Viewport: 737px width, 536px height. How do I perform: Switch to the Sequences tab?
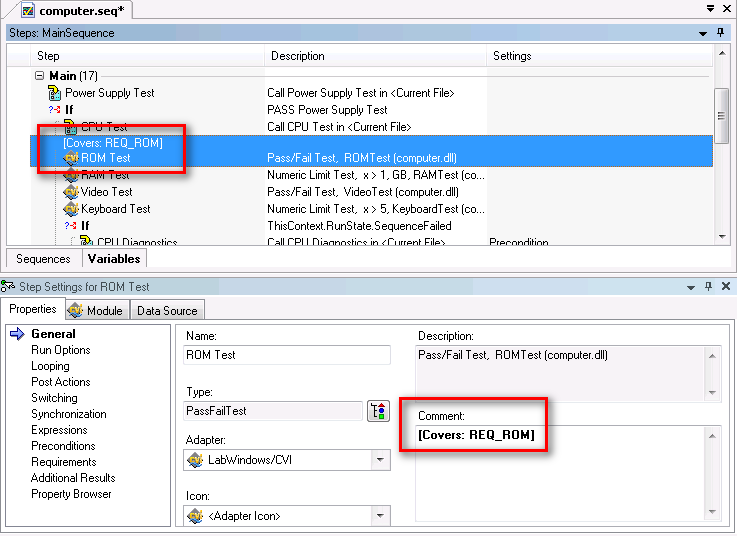[43, 259]
